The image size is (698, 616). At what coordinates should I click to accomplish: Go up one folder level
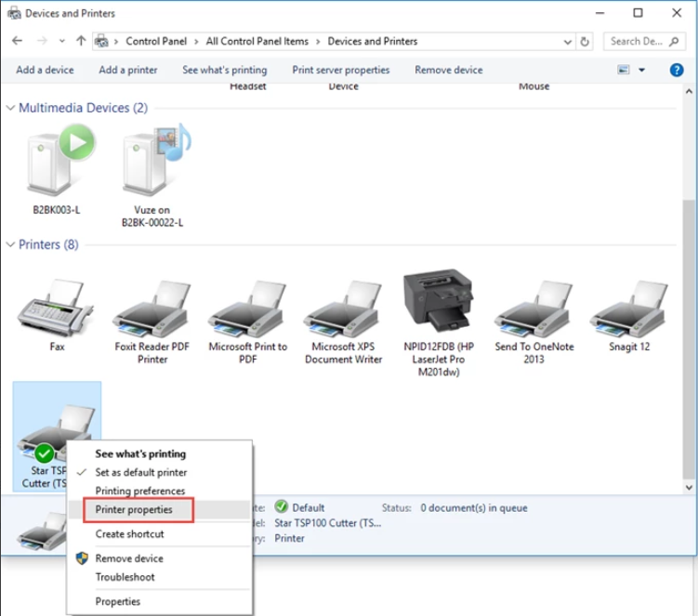coord(81,41)
